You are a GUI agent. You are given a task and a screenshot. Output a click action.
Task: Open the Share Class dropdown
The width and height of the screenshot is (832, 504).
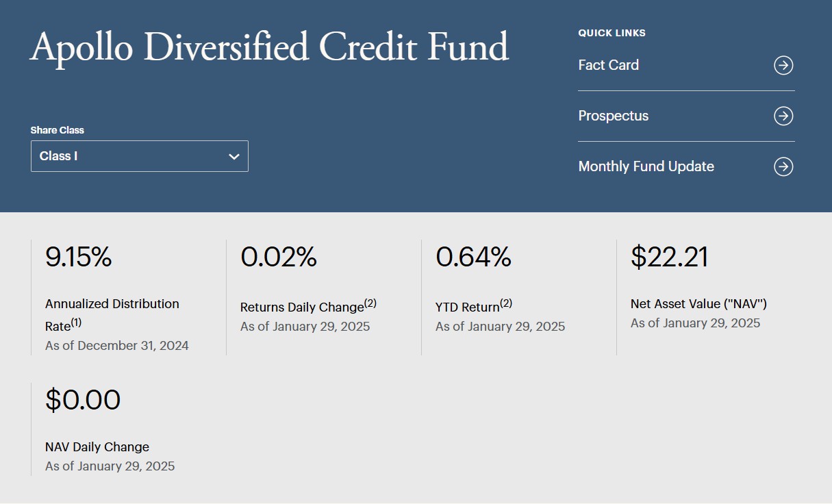click(139, 156)
